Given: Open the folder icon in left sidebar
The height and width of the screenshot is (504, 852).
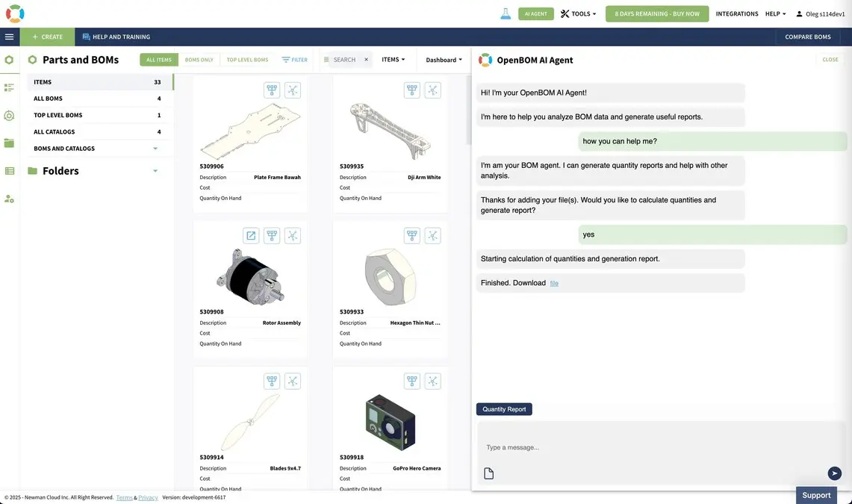Looking at the screenshot, I should point(9,143).
